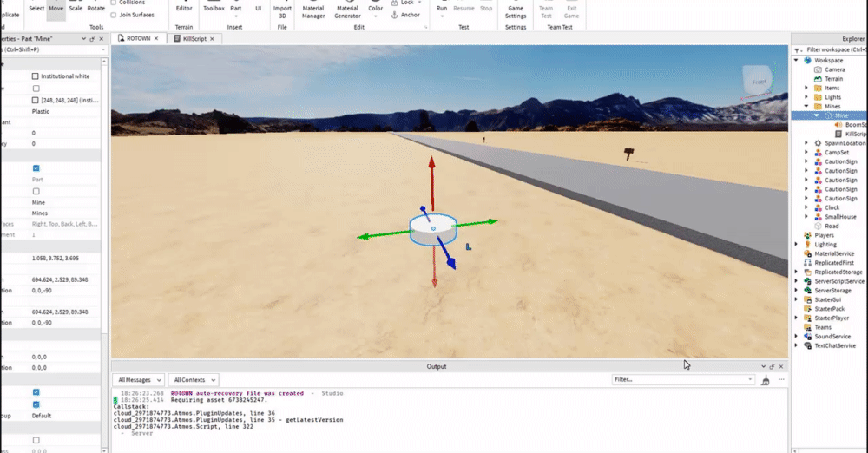Click the CampSet model icon
This screenshot has width=868, height=453.
(x=818, y=152)
